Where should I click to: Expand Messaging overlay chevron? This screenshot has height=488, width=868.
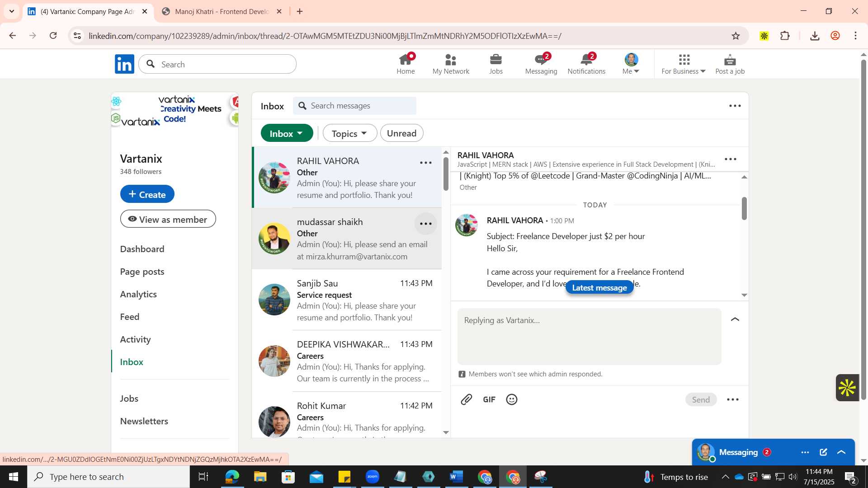pos(841,452)
